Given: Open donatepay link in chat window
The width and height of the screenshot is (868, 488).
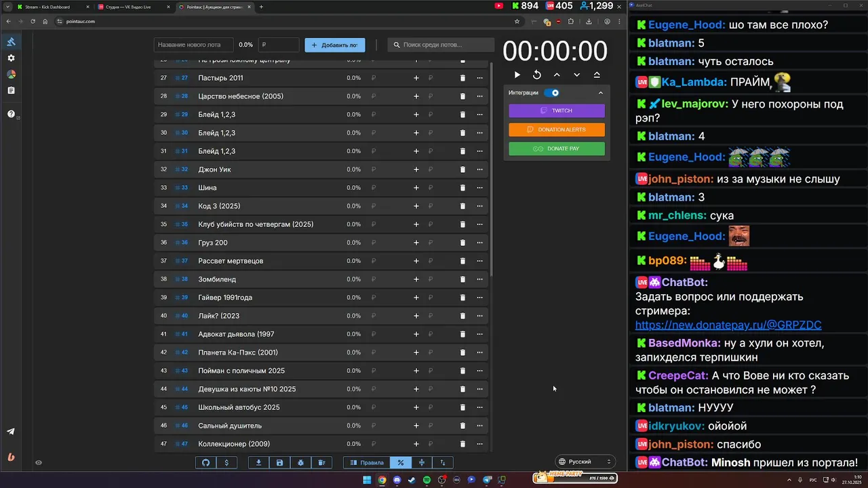Looking at the screenshot, I should (x=728, y=325).
